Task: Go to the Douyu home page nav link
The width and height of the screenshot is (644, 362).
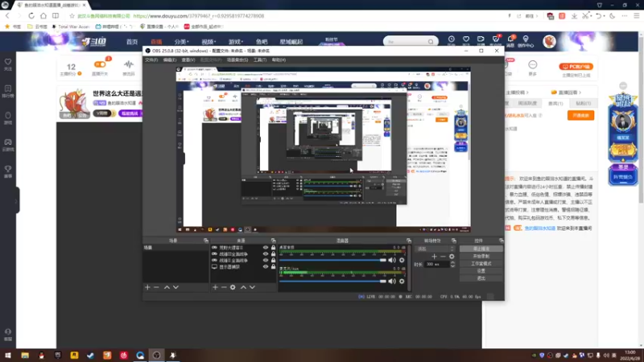Action: pyautogui.click(x=132, y=42)
